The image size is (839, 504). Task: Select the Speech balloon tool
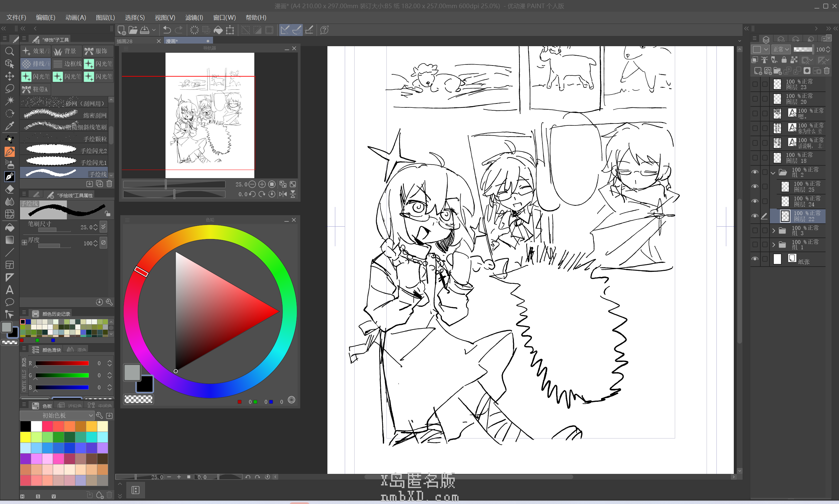click(x=10, y=302)
